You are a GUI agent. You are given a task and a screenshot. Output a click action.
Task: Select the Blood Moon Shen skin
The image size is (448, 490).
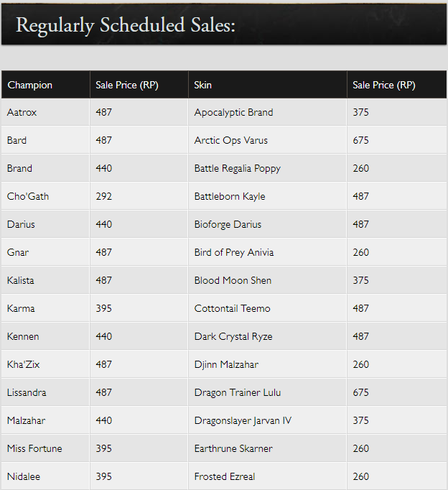pos(233,280)
